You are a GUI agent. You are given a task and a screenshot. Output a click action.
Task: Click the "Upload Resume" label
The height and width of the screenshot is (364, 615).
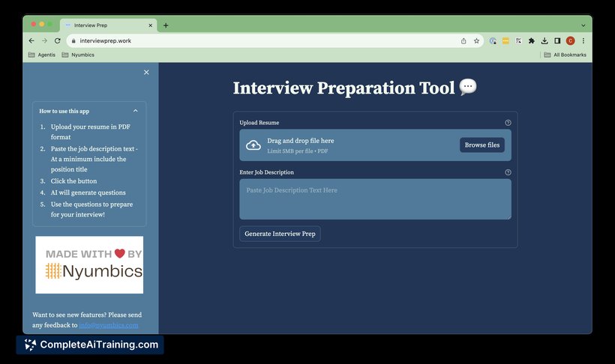pyautogui.click(x=259, y=123)
